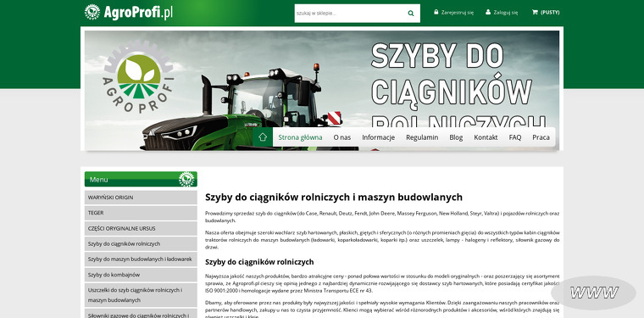This screenshot has height=318, width=644.
Task: Click the WWW oval badge
Action: pos(593,293)
